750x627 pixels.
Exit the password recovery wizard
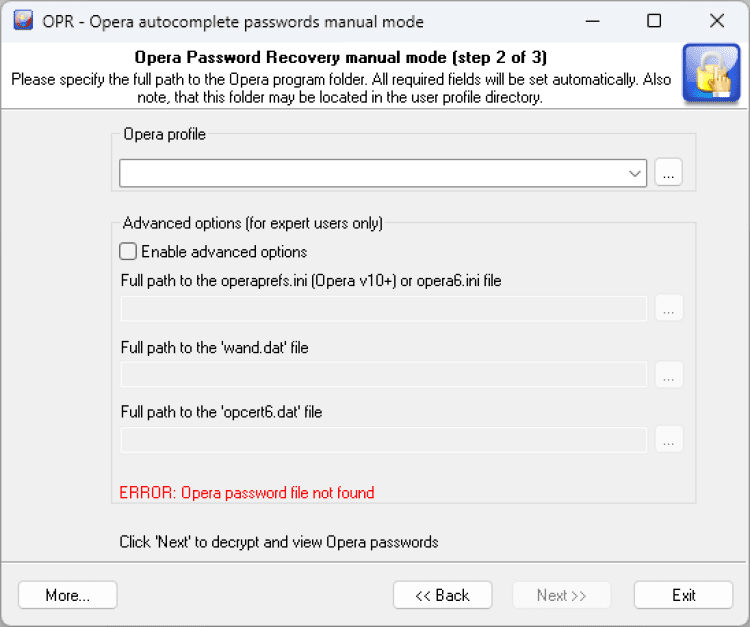[x=684, y=595]
